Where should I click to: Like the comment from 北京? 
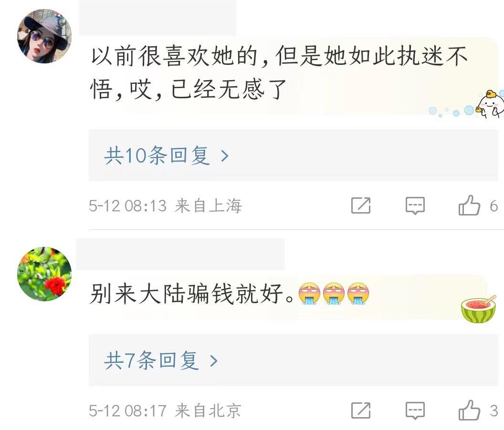469,410
